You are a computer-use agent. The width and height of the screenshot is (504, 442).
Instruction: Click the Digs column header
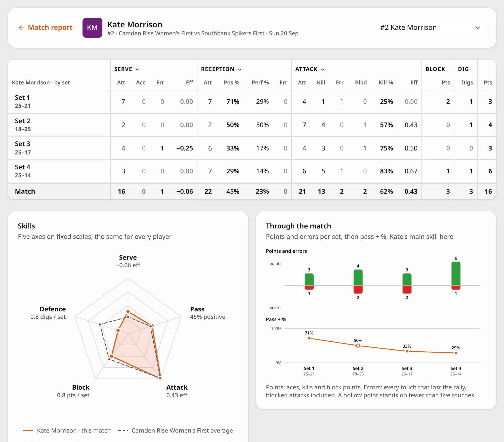click(467, 83)
